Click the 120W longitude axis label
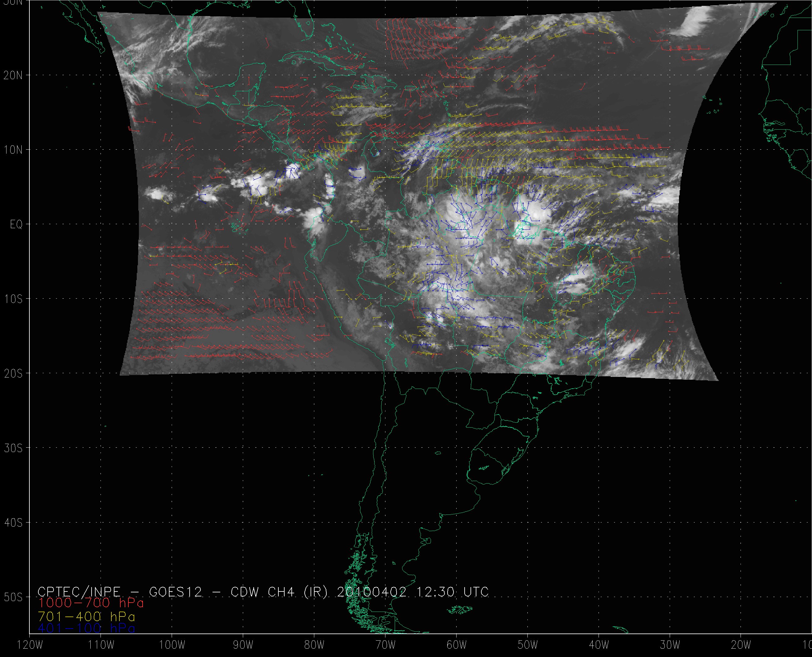This screenshot has width=812, height=657. pyautogui.click(x=30, y=645)
